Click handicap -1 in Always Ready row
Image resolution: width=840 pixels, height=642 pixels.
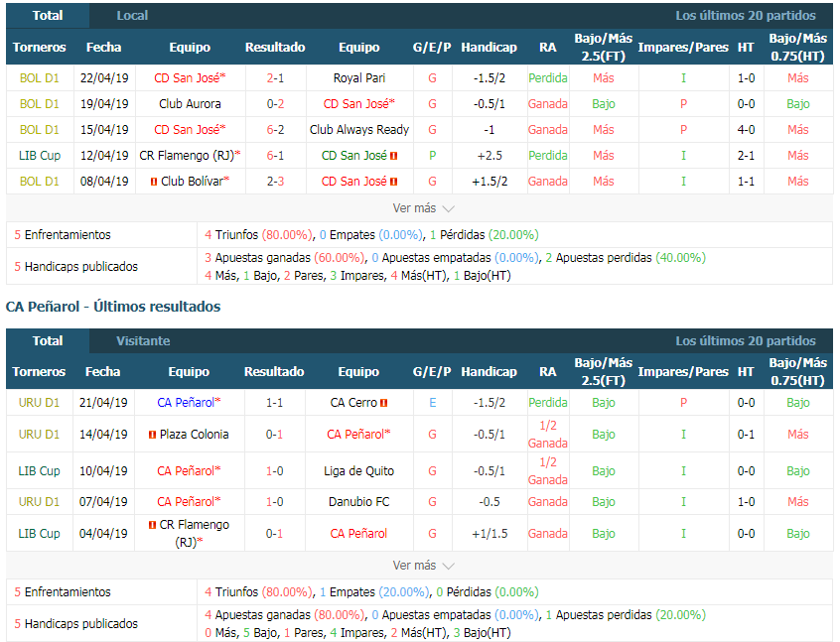click(490, 130)
